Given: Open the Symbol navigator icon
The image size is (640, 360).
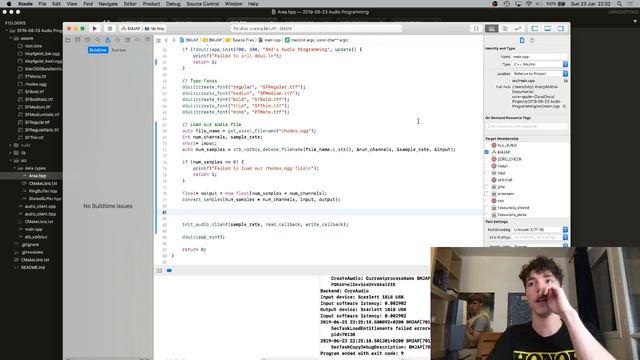Looking at the screenshot, I should coord(88,40).
